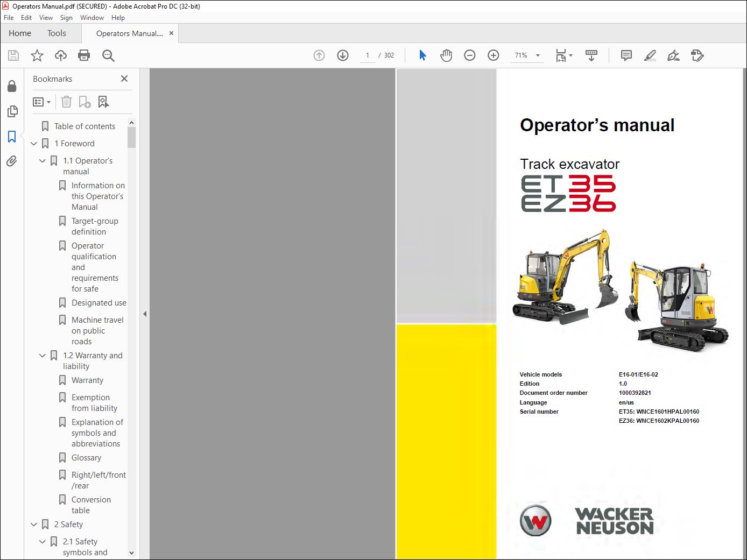Select Operator qualification and requirements bookmark
The image size is (747, 560).
pyautogui.click(x=95, y=267)
